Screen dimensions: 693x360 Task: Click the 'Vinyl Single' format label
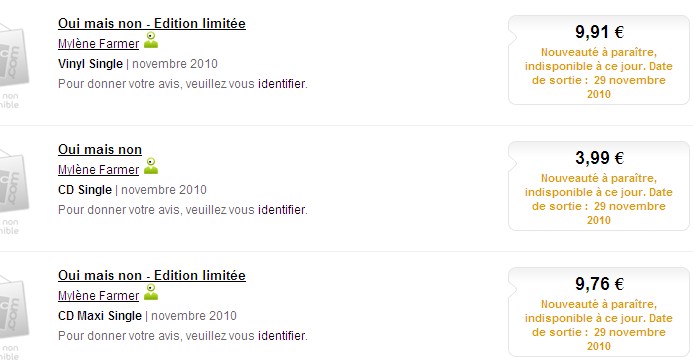[90, 64]
